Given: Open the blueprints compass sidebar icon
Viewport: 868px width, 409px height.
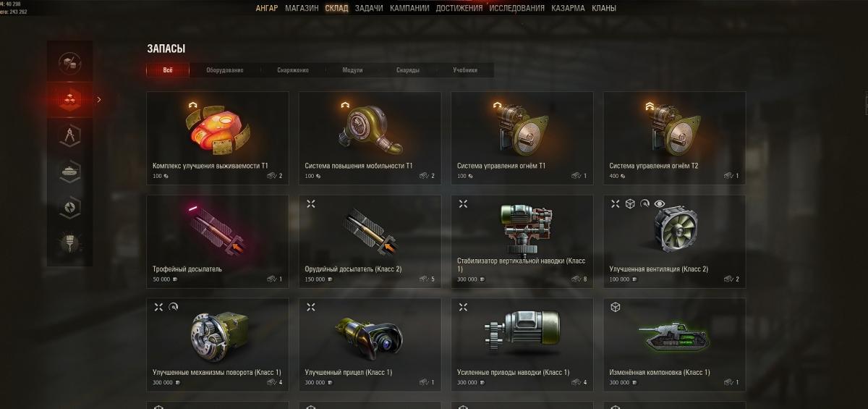Looking at the screenshot, I should 70,135.
